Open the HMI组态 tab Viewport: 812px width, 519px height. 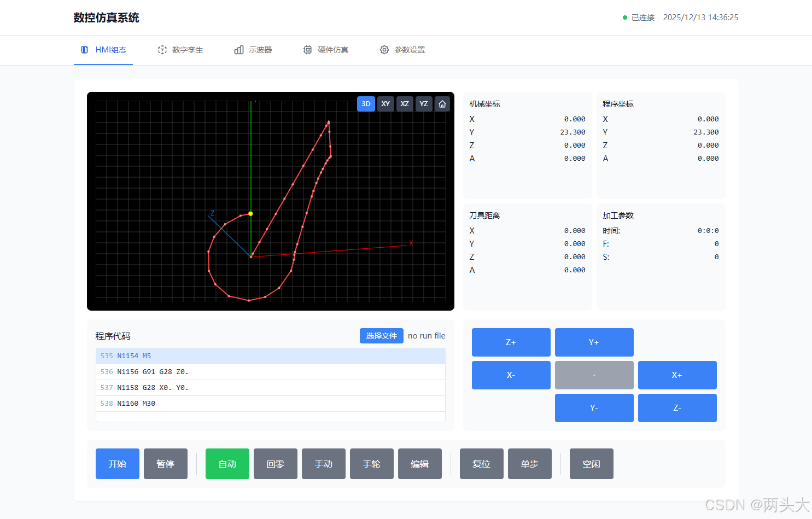103,50
